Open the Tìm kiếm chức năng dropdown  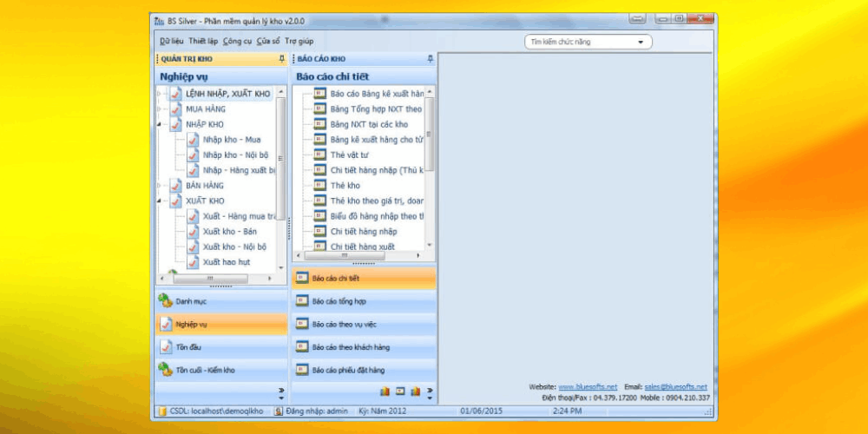(641, 42)
